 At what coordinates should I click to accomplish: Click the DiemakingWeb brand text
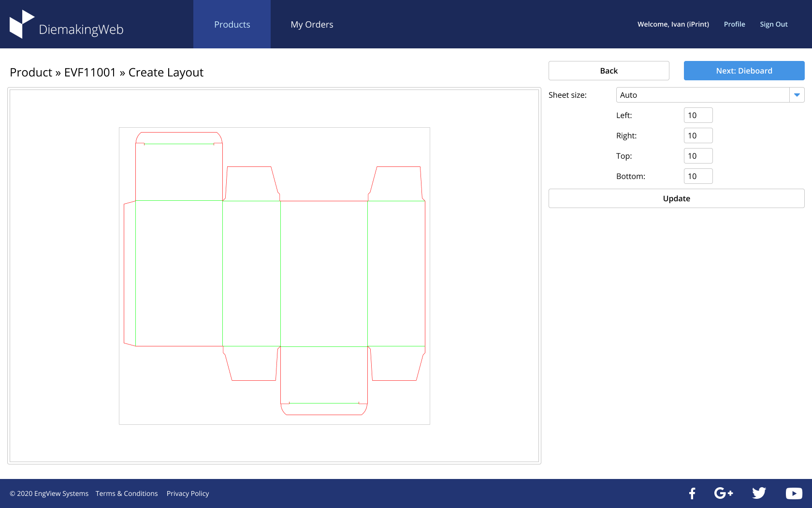tap(81, 30)
